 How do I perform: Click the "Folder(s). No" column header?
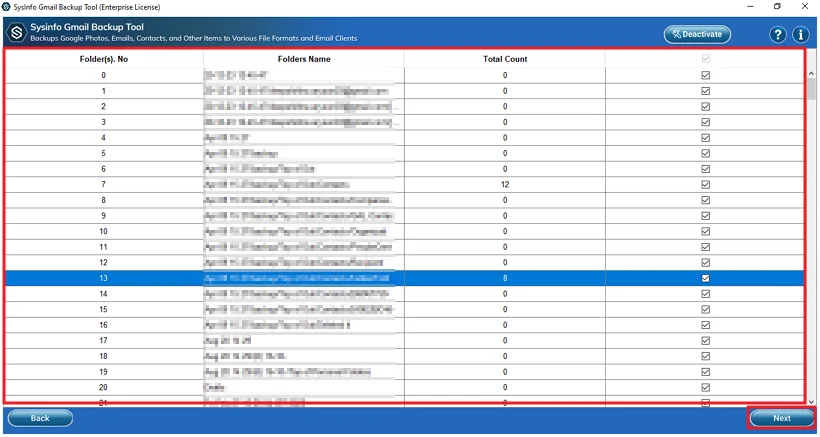coord(104,59)
